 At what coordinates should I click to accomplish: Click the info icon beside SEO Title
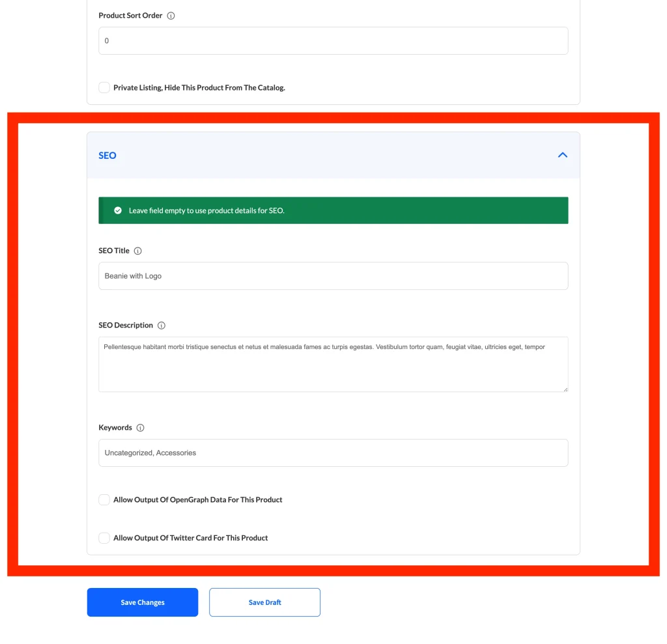pyautogui.click(x=137, y=251)
